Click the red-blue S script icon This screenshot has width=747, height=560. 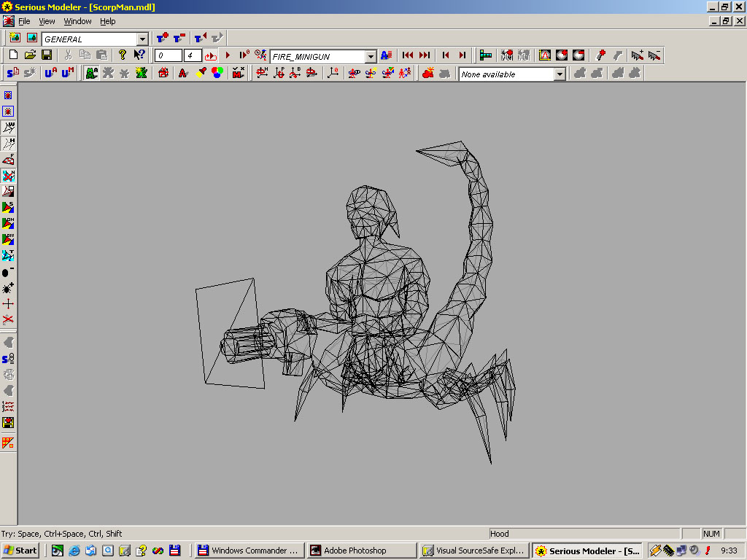[x=13, y=73]
